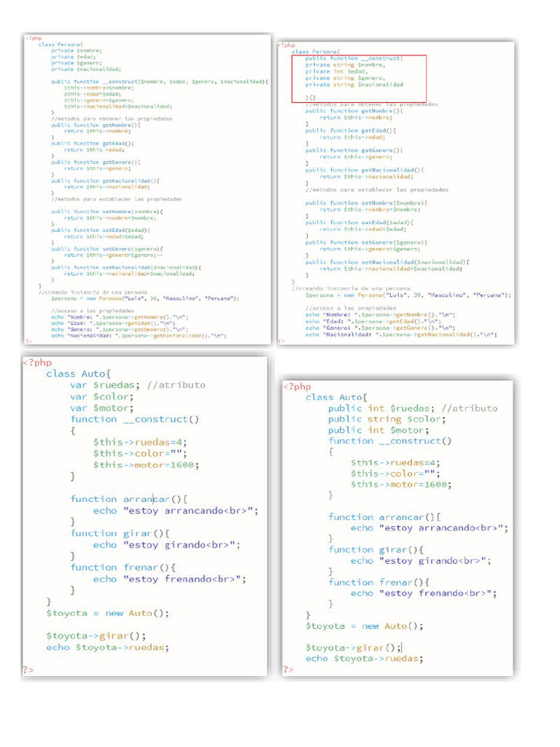The width and height of the screenshot is (560, 747).
Task: Click "private int $edad," in promoted constructor
Action: point(336,71)
